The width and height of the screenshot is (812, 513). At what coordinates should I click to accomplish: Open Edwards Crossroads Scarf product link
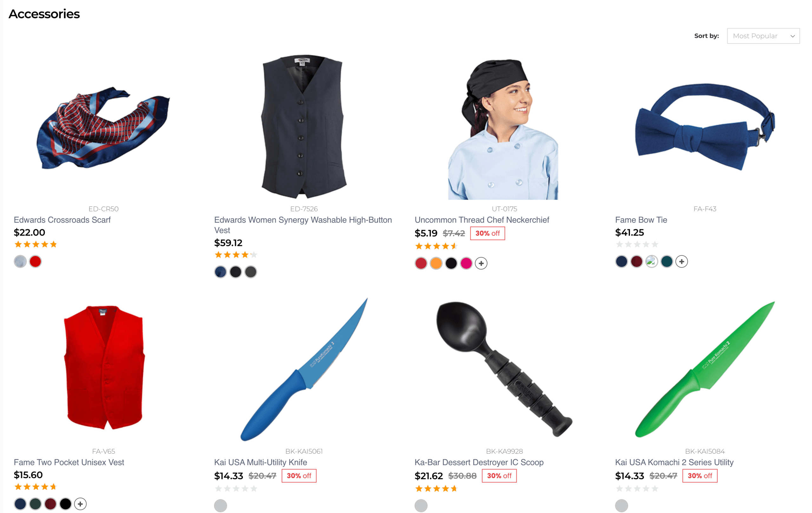coord(62,220)
